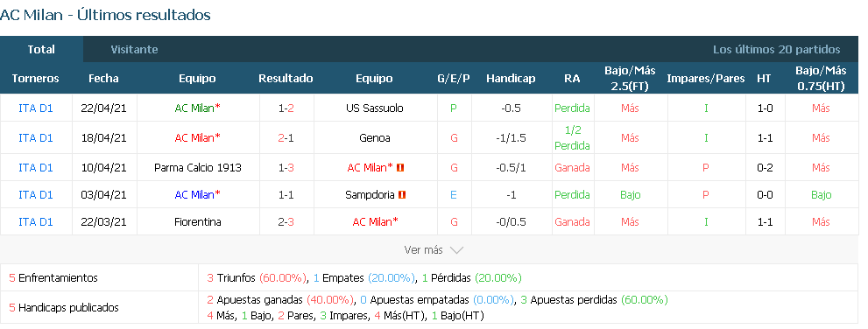Click Parma Calcio 1913 team name
Image resolution: width=868 pixels, height=329 pixels.
[x=198, y=167]
